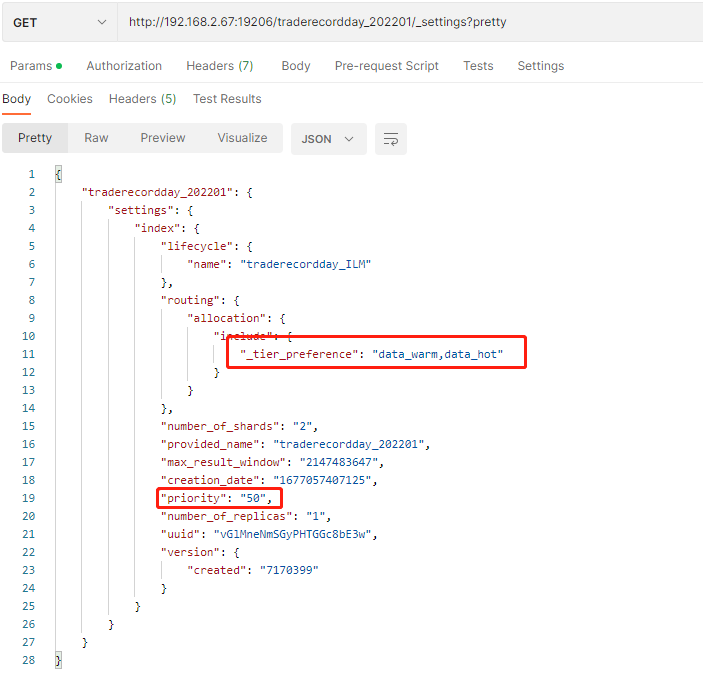The image size is (703, 678).
Task: Click the "lifecycle" key on line 5
Action: tap(197, 246)
